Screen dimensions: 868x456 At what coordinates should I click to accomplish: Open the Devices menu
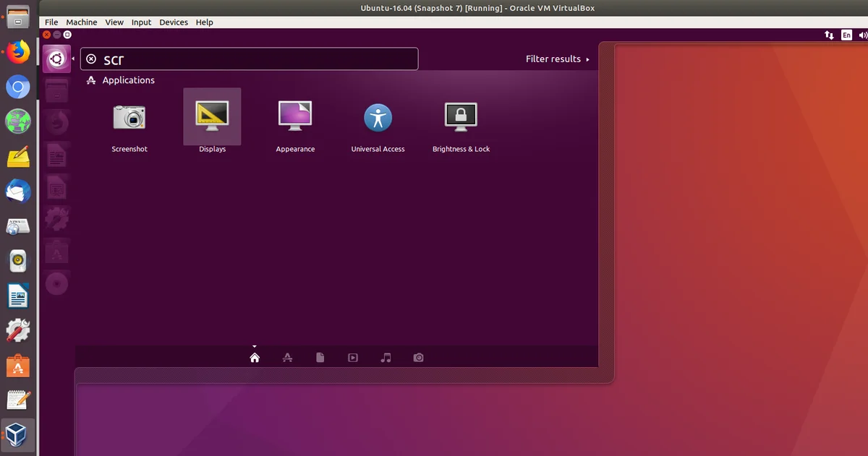pos(174,22)
